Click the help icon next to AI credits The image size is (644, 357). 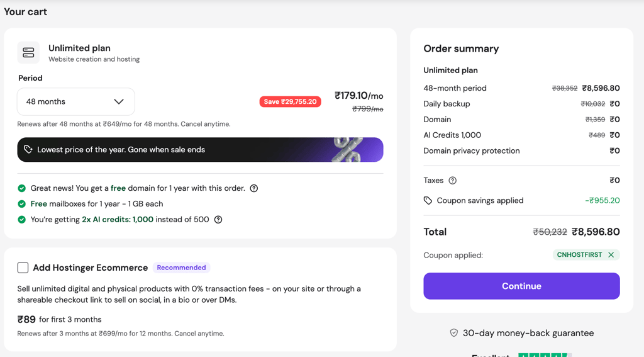218,220
